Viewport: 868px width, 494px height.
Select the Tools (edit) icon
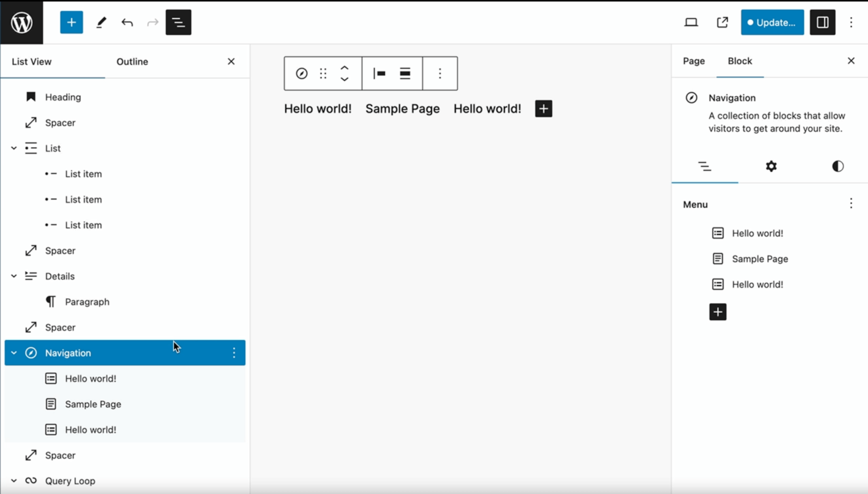coord(101,22)
